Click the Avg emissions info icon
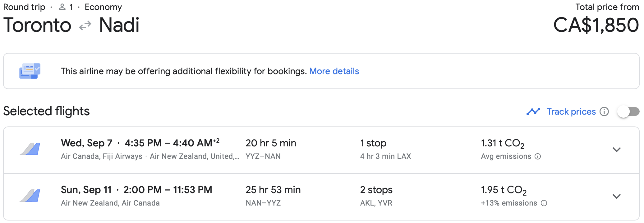The image size is (644, 223). (538, 156)
